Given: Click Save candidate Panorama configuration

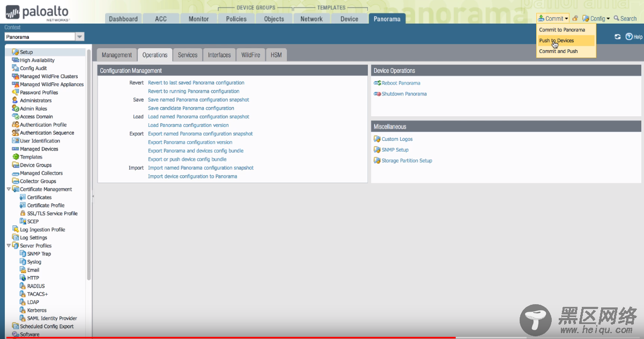Looking at the screenshot, I should pos(191,108).
